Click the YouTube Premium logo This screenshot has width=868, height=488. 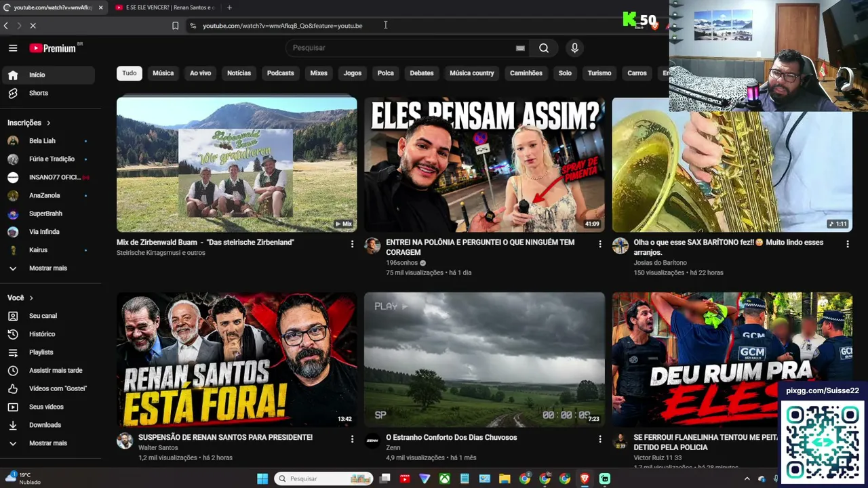(56, 48)
